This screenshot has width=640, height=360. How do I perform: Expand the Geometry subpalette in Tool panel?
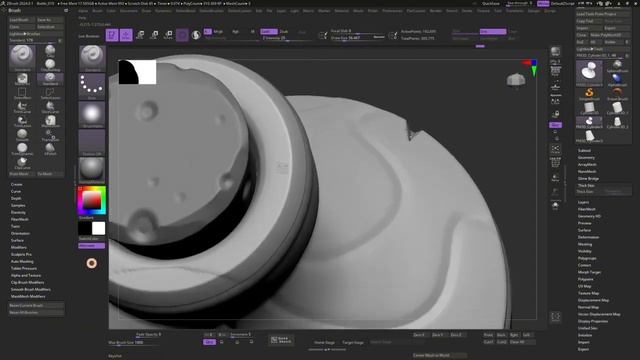(586, 158)
